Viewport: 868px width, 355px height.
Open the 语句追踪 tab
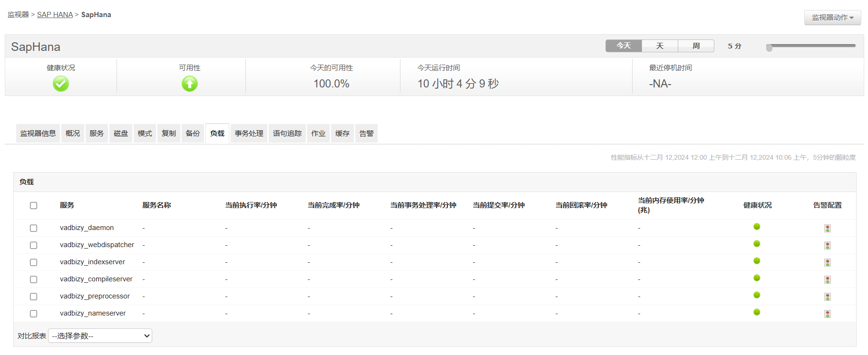point(287,134)
